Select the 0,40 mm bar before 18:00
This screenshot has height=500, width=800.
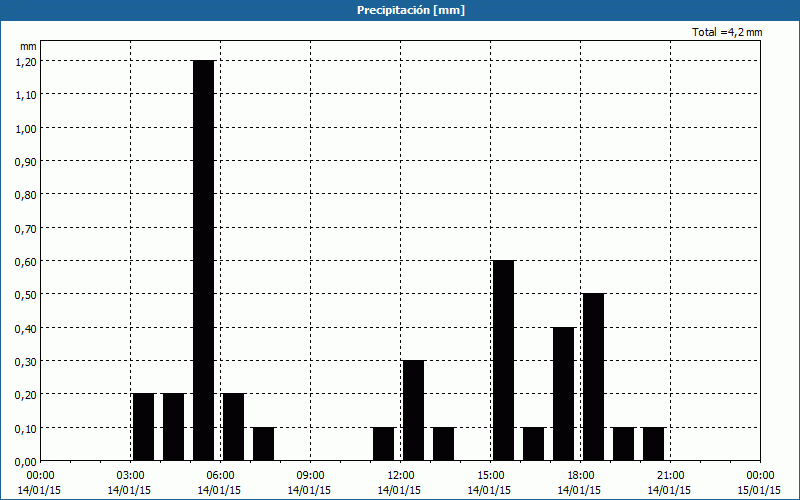pyautogui.click(x=563, y=394)
